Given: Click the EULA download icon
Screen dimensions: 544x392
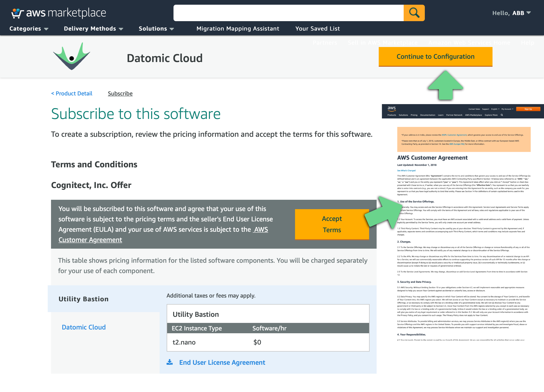Looking at the screenshot, I should click(170, 362).
